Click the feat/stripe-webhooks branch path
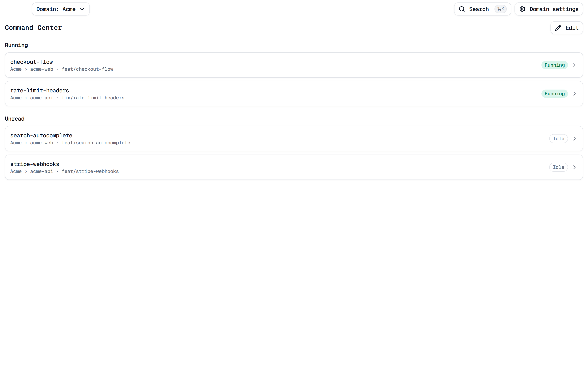Viewport: 588px width, 368px height. tap(90, 171)
